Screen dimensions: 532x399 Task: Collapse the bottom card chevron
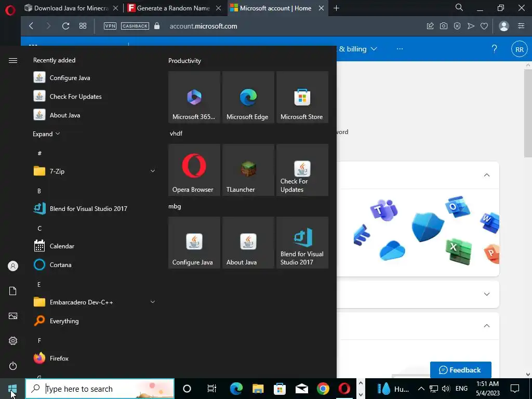pos(486,326)
